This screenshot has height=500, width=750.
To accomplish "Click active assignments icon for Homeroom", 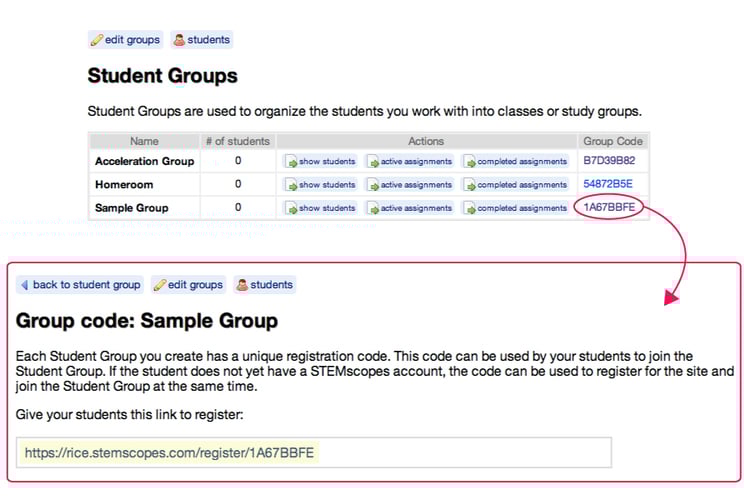I will click(x=373, y=185).
